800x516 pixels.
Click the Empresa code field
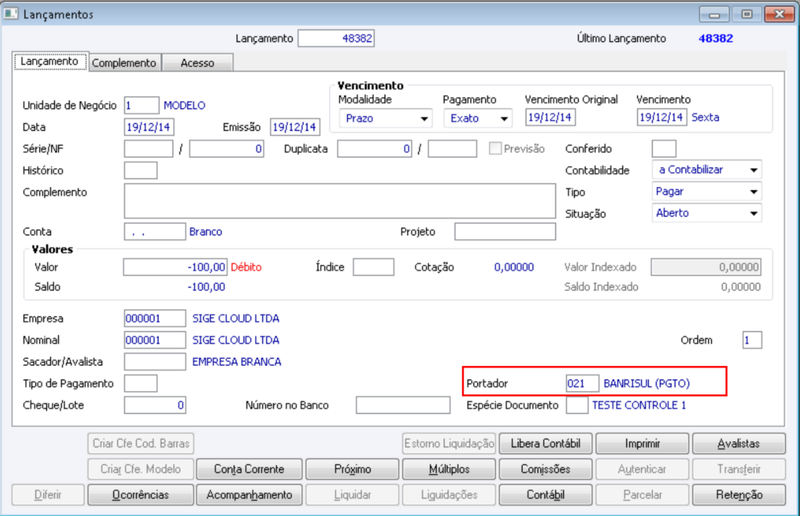155,318
